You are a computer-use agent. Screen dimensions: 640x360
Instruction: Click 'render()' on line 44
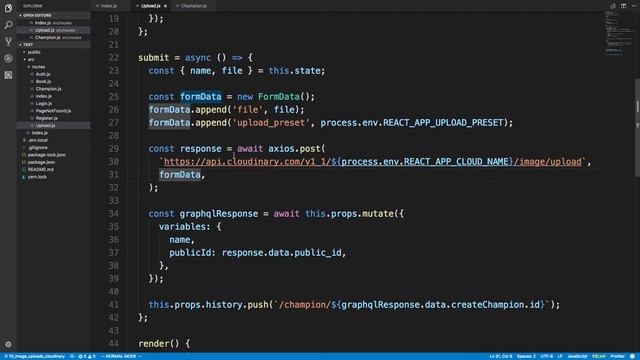pos(159,344)
